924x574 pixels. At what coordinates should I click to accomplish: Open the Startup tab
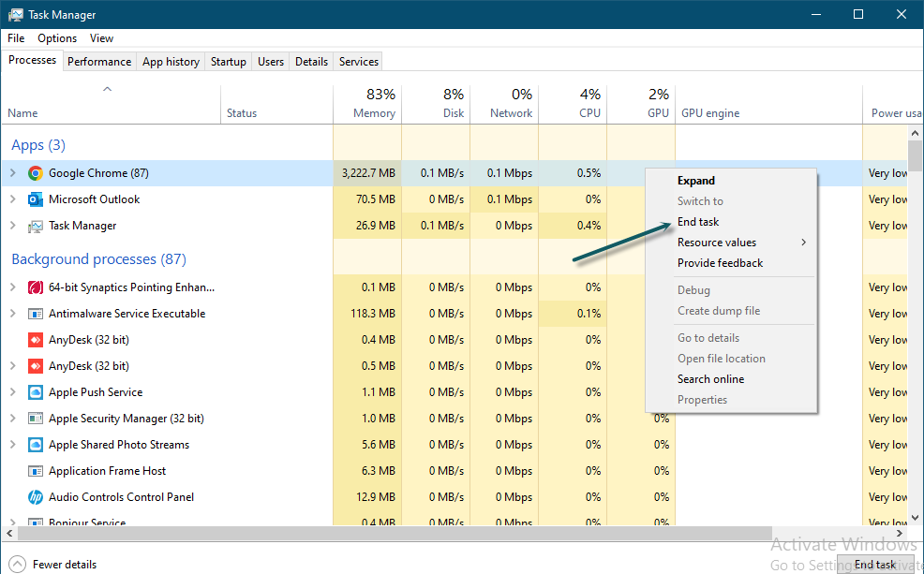229,62
